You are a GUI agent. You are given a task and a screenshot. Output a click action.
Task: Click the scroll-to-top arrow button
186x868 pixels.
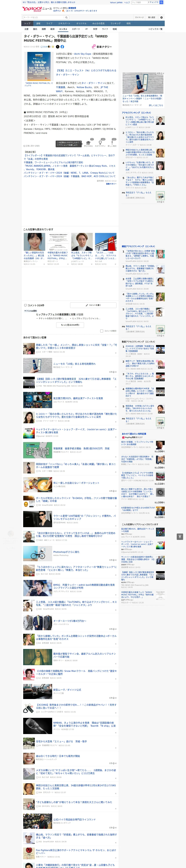[180, 536]
